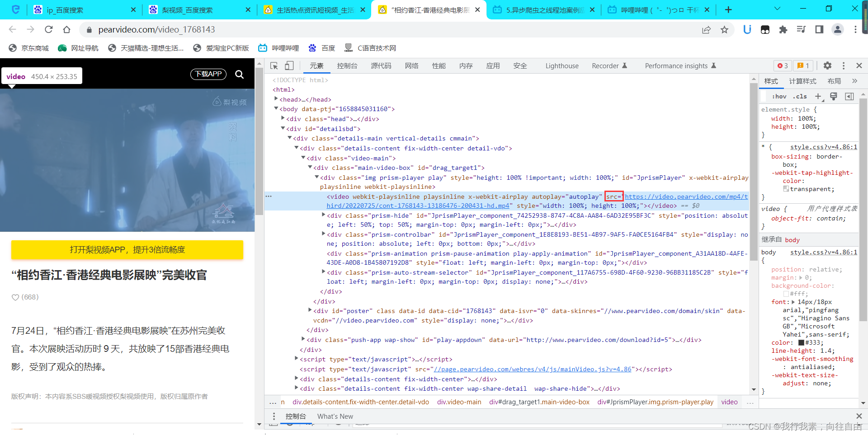This screenshot has height=435, width=868.
Task: Open the 京东商城 bookmark
Action: (x=29, y=48)
